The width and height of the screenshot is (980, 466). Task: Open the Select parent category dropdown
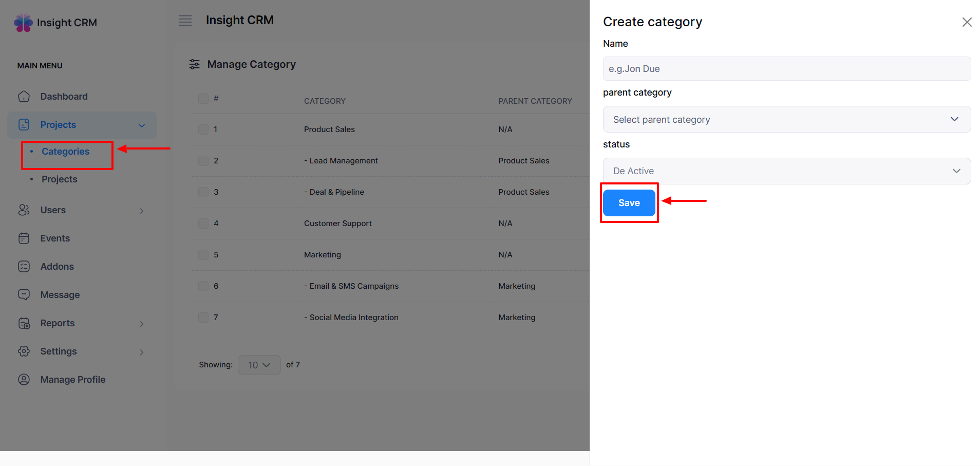[x=786, y=120]
